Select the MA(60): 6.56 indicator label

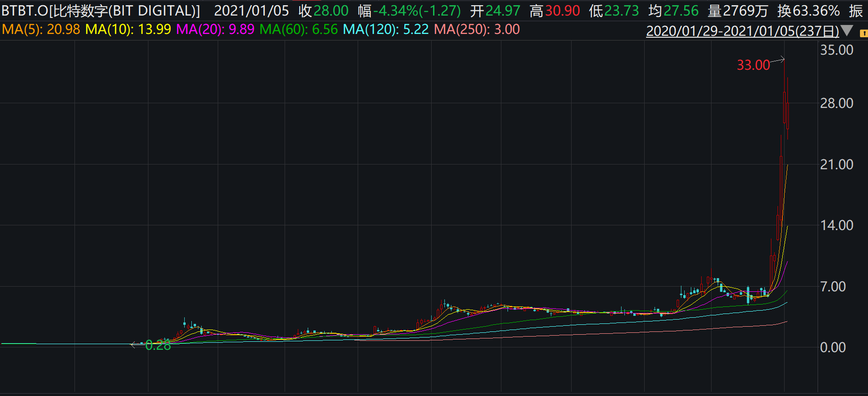tap(299, 29)
